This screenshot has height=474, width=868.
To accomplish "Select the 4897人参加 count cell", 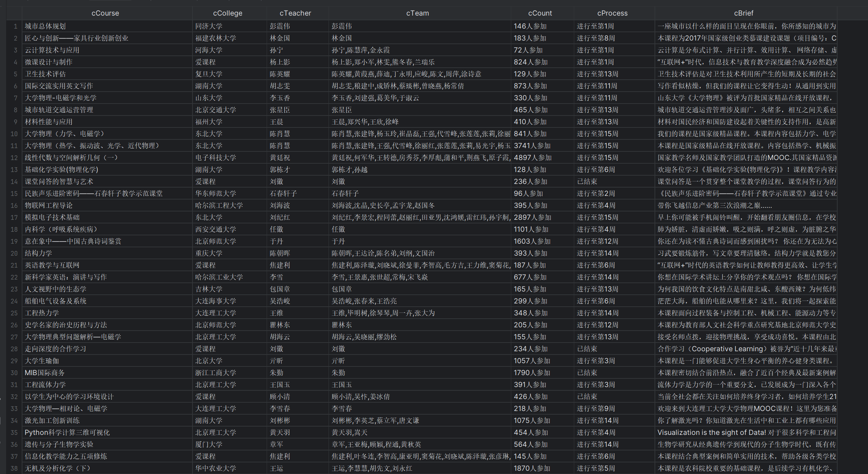I will [x=533, y=158].
